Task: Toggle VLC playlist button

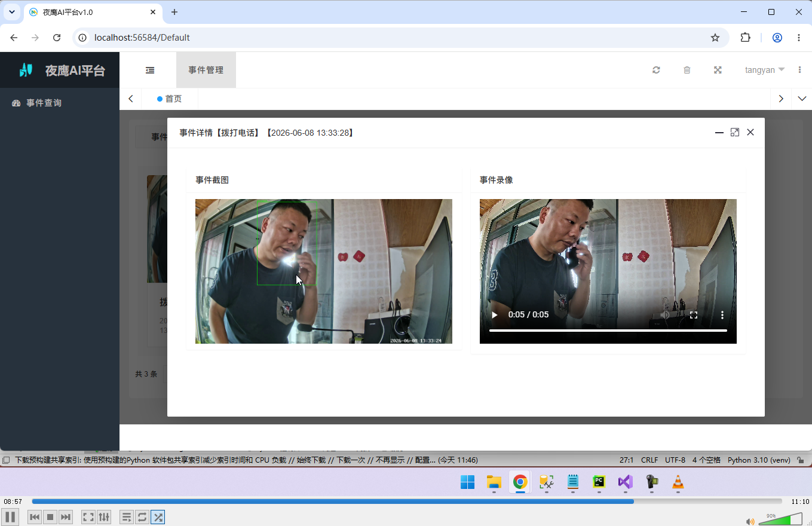Action: coord(127,516)
